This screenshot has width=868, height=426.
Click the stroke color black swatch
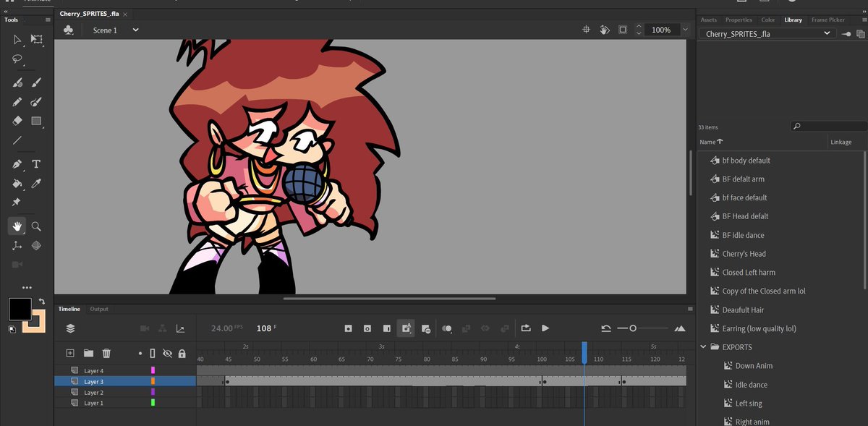tap(20, 309)
